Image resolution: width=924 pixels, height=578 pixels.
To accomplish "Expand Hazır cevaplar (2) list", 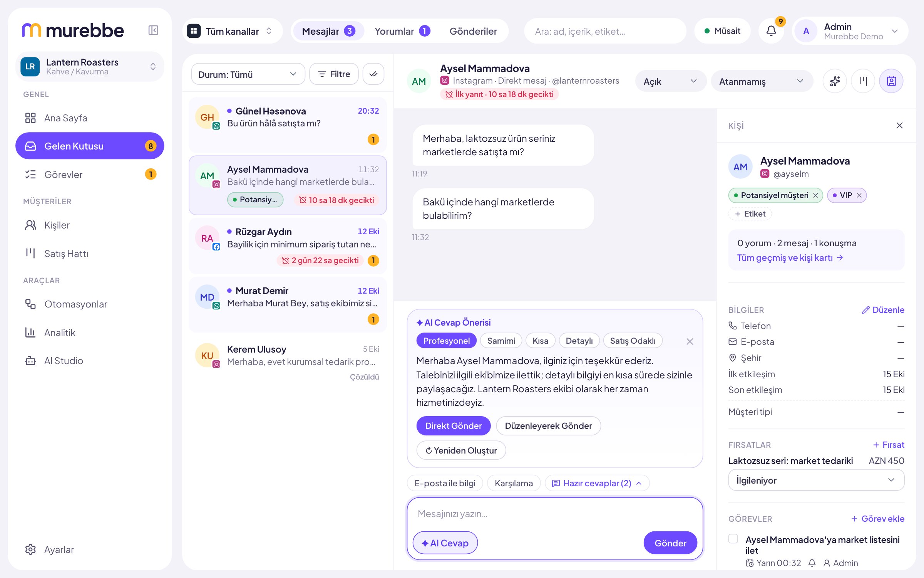I will [x=597, y=483].
